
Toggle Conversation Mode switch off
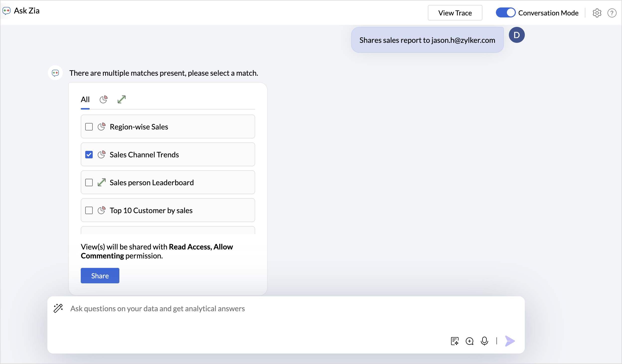(505, 13)
